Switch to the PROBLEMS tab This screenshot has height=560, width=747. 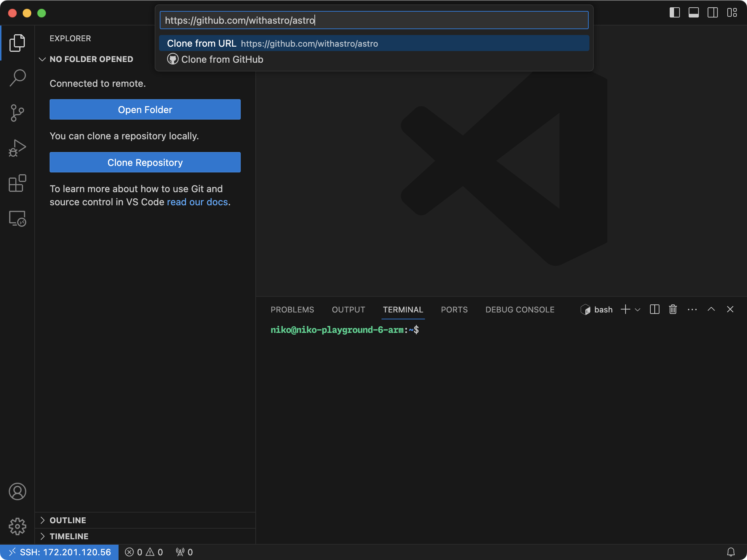[292, 309]
